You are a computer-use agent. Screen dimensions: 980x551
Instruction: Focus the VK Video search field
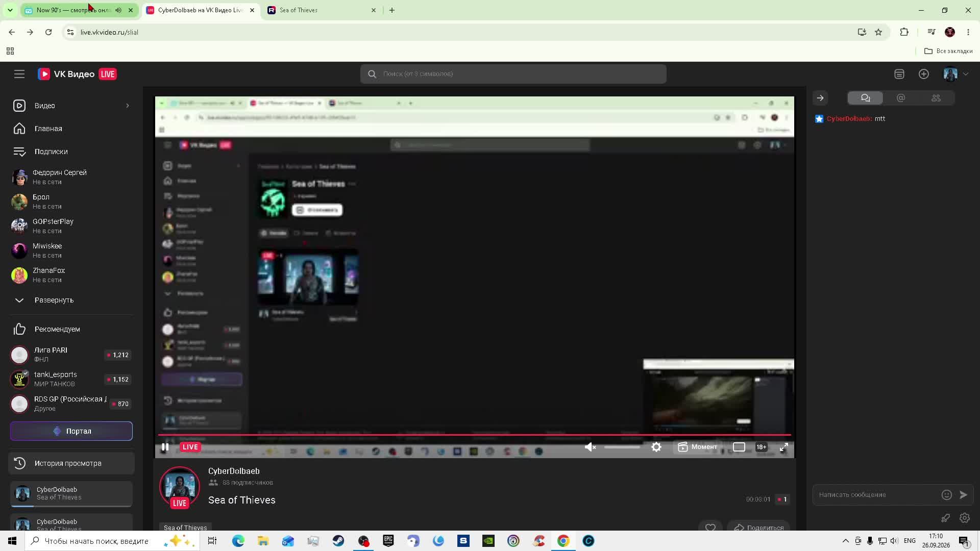tap(513, 74)
